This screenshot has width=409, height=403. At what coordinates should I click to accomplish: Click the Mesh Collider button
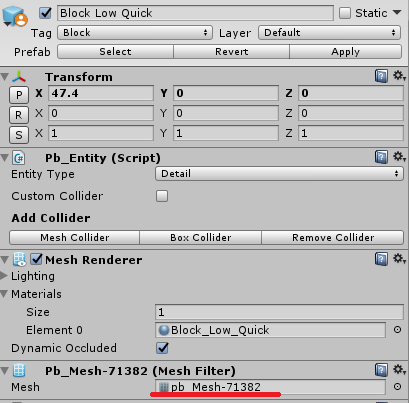(75, 238)
